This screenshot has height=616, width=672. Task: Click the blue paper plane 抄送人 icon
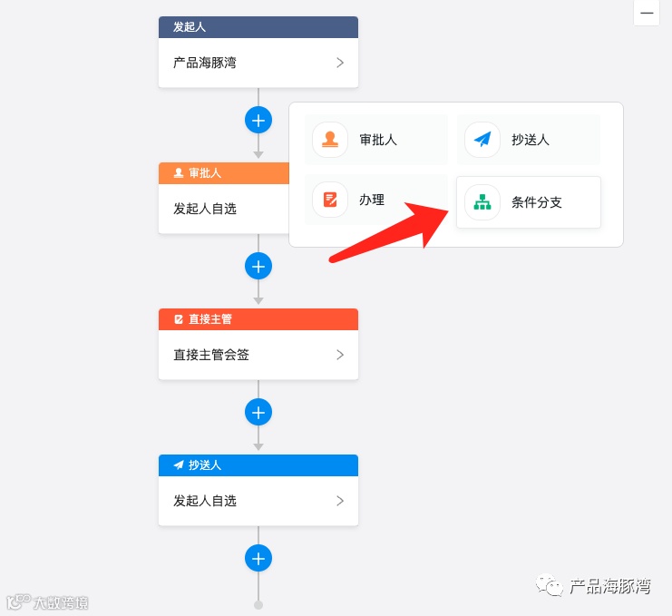coord(482,140)
